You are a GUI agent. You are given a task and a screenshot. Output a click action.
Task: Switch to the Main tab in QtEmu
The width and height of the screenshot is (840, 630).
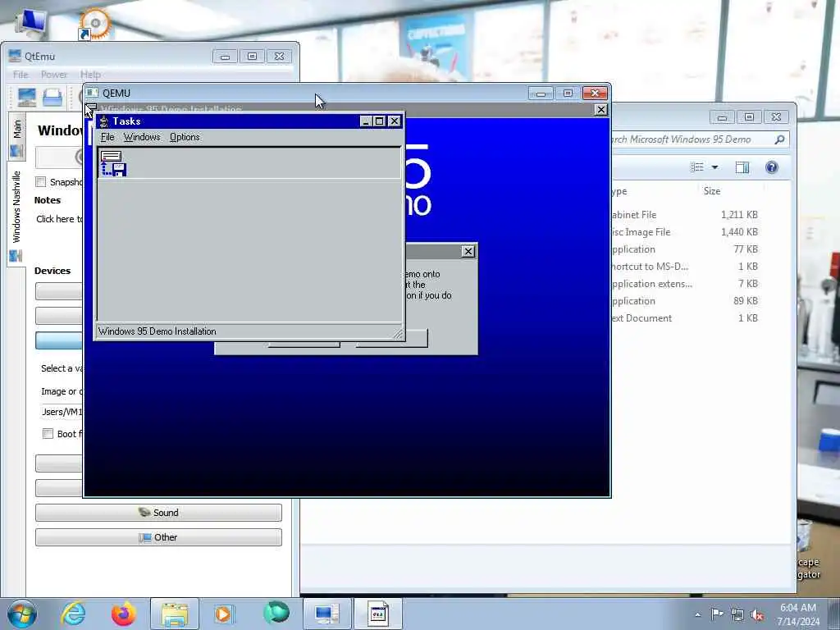pyautogui.click(x=16, y=136)
